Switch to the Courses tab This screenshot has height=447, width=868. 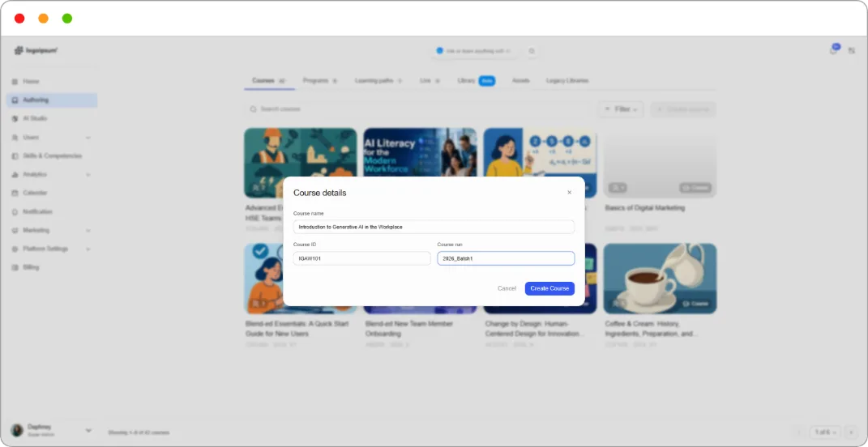pos(269,81)
